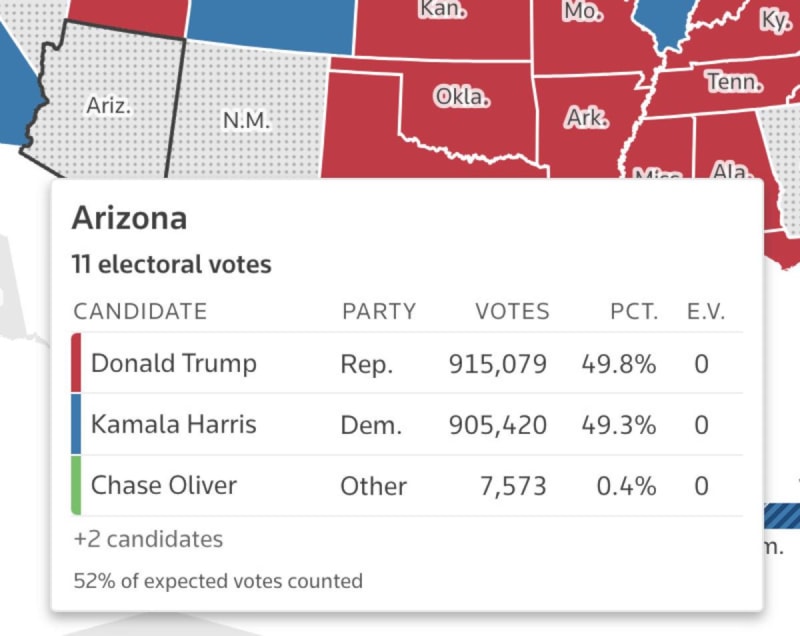Click the green Other color bar

click(77, 486)
